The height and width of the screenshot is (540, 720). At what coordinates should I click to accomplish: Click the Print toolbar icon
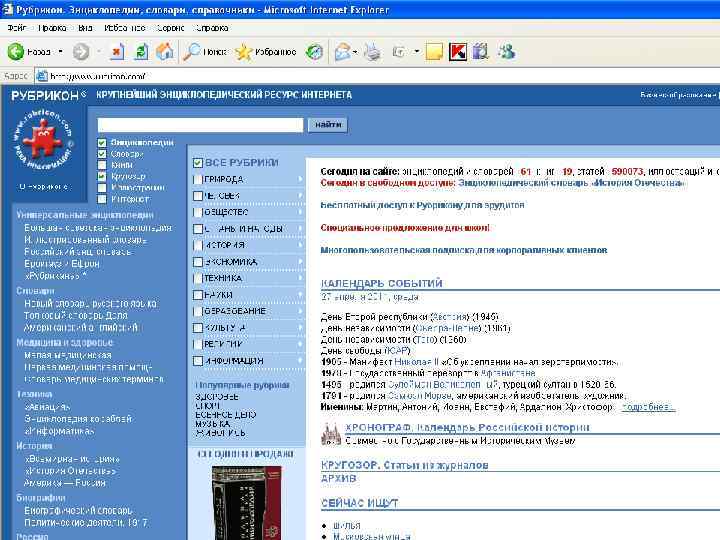[372, 51]
